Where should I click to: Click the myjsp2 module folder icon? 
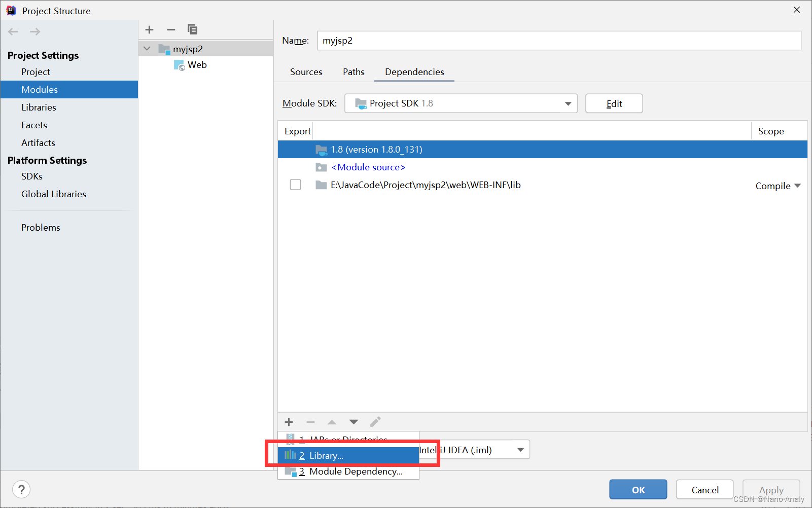[x=164, y=49]
